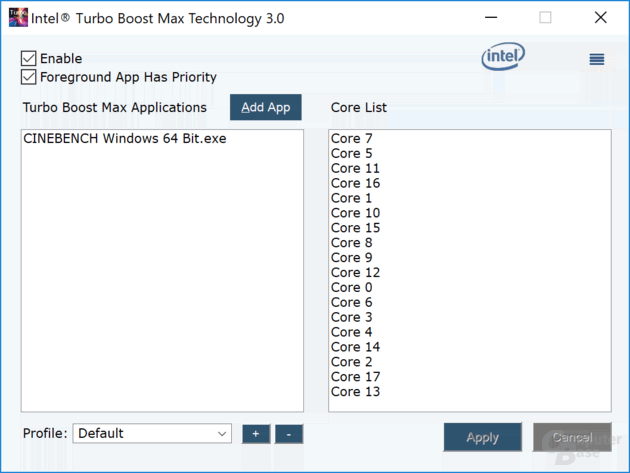Select Core 8 in Core List
The height and width of the screenshot is (473, 630).
pos(470,243)
